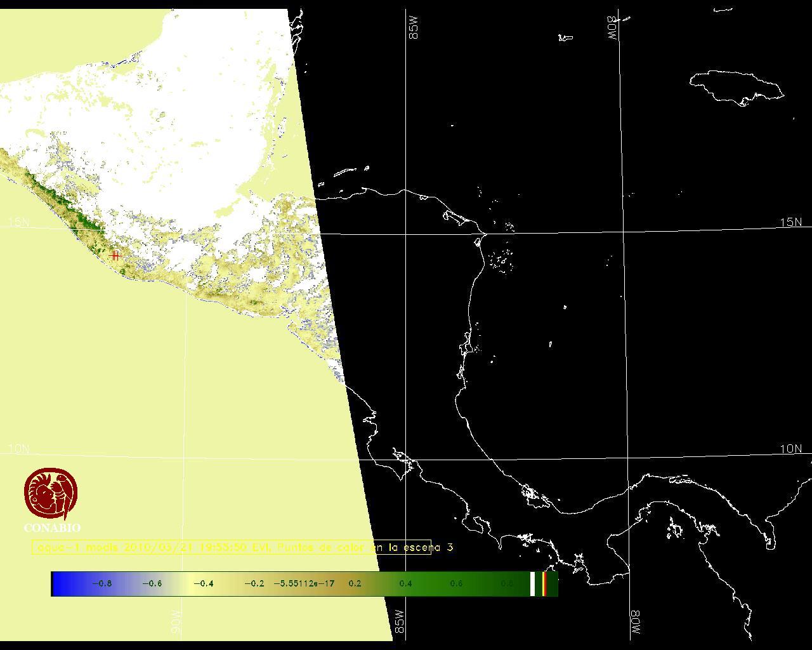Click the Jamaica island outline

tap(736, 86)
